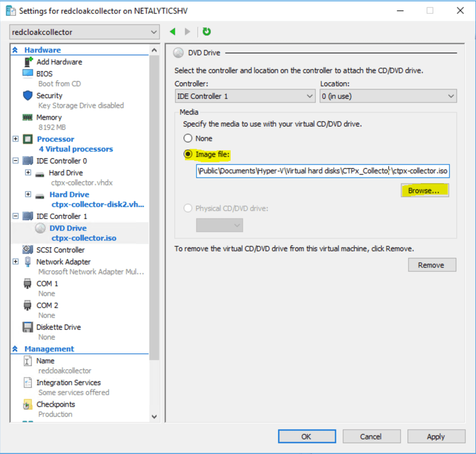Click the sidebar scrollbar down arrow
Viewport: 476px width, 454px height.
pyautogui.click(x=155, y=417)
